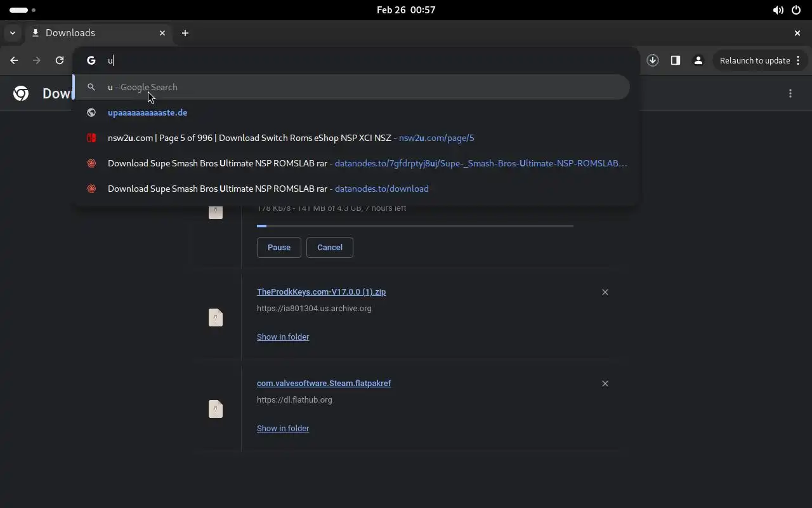Image resolution: width=812 pixels, height=508 pixels.
Task: Open com.valvesoftware.Steam.flatpakref file link
Action: [x=324, y=384]
